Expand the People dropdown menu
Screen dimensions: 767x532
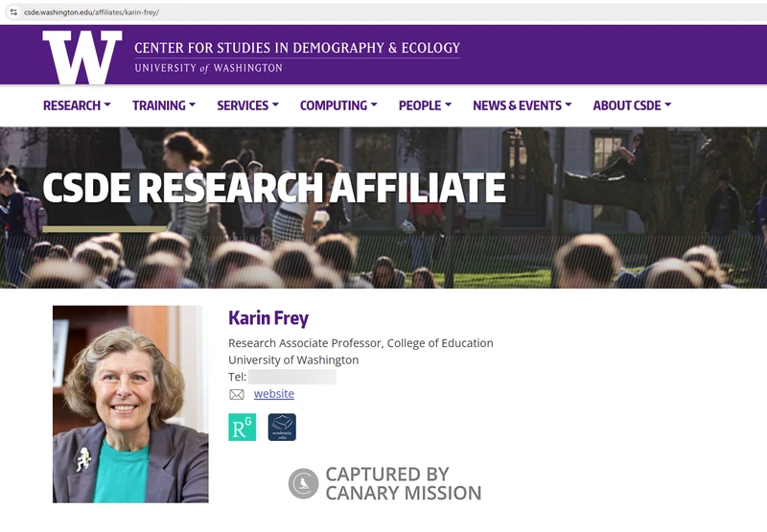(x=425, y=105)
